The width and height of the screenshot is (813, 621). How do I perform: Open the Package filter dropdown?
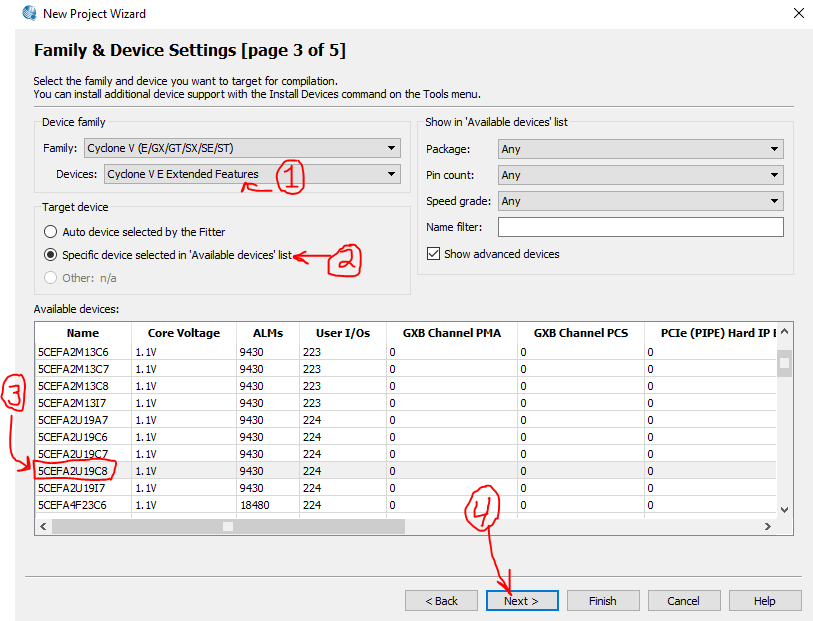[640, 149]
